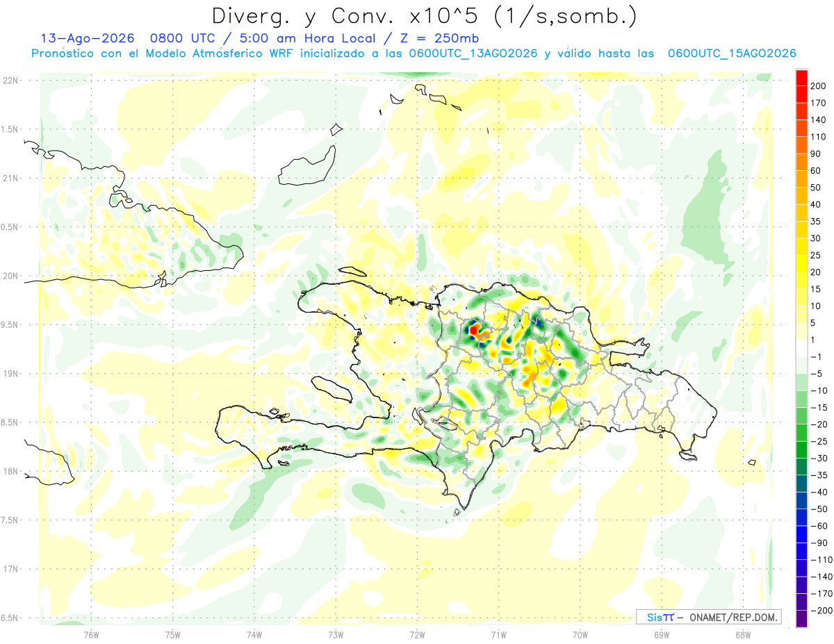The height and width of the screenshot is (644, 834).
Task: Click the '-200' colorbar label
Action: click(x=822, y=611)
